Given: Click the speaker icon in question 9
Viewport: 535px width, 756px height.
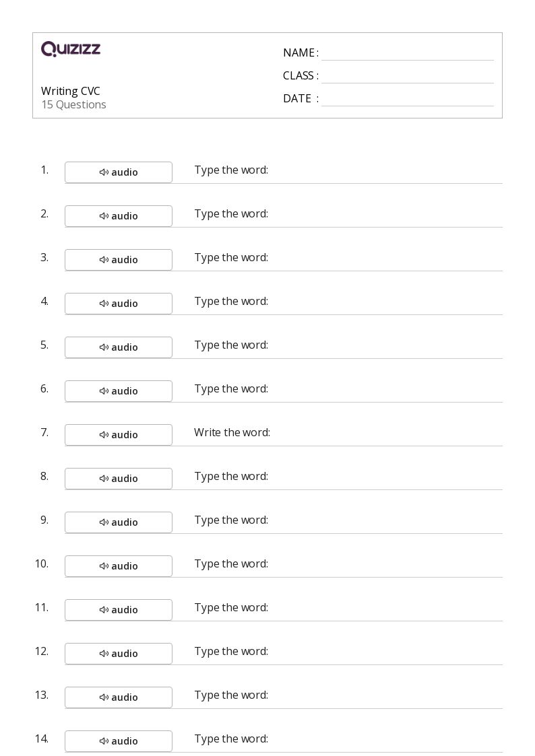Looking at the screenshot, I should click(104, 522).
